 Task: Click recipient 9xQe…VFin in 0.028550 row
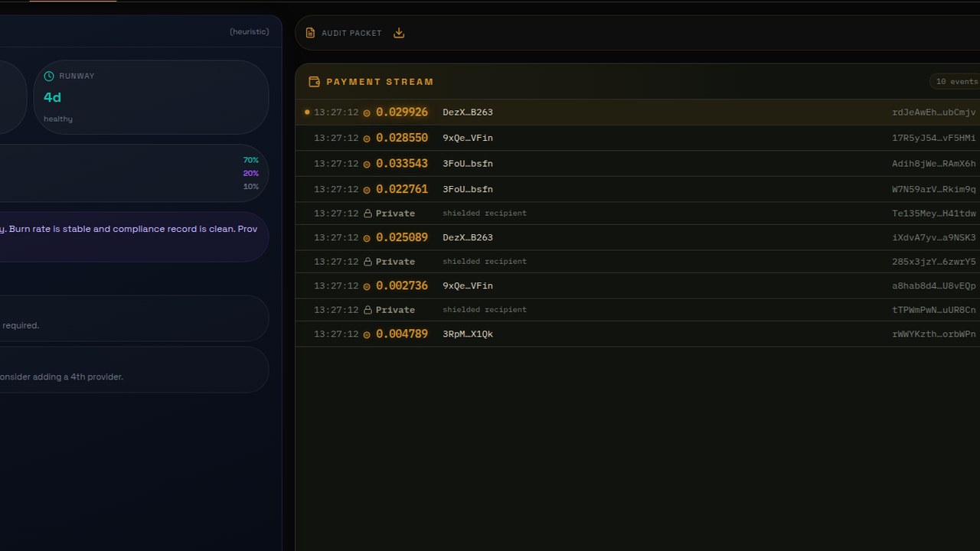point(468,138)
